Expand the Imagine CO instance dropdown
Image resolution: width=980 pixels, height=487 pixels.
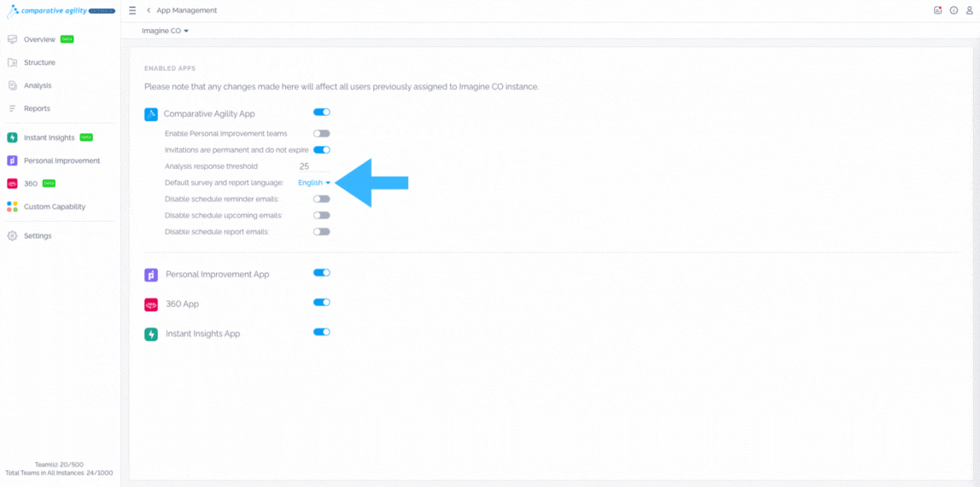165,31
